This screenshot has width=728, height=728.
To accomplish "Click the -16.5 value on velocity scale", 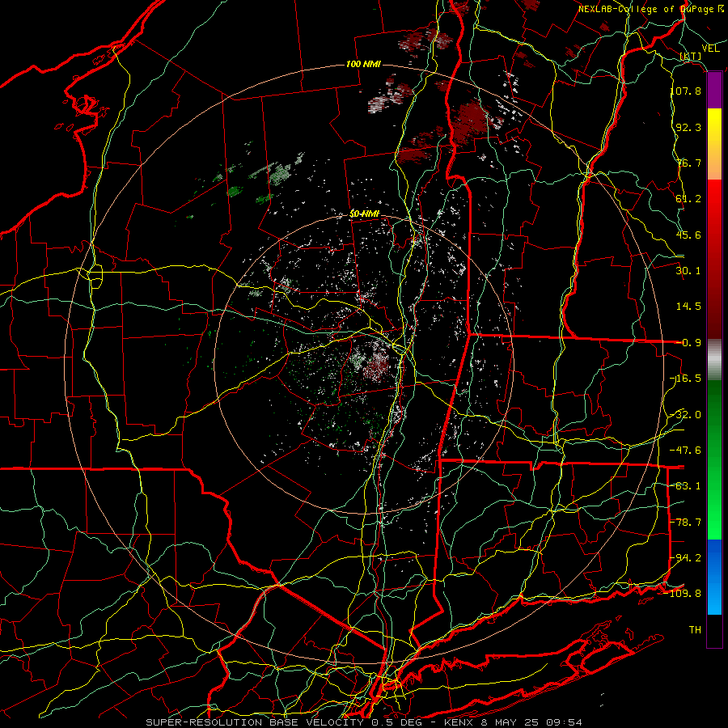I will click(686, 379).
